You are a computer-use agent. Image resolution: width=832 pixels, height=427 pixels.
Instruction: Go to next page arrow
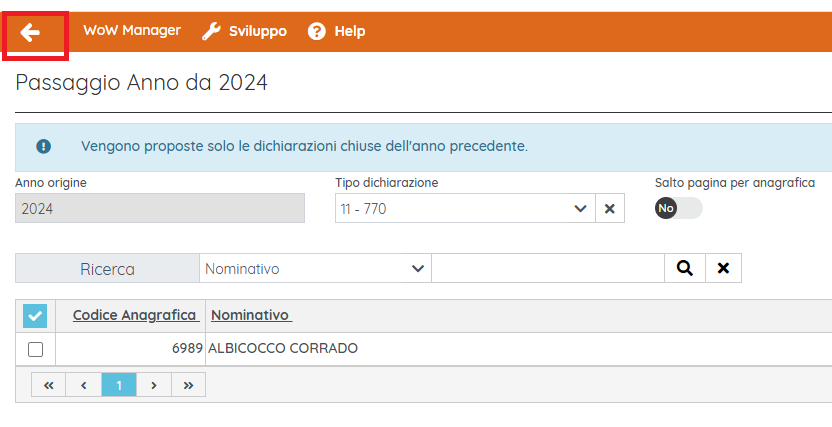154,385
